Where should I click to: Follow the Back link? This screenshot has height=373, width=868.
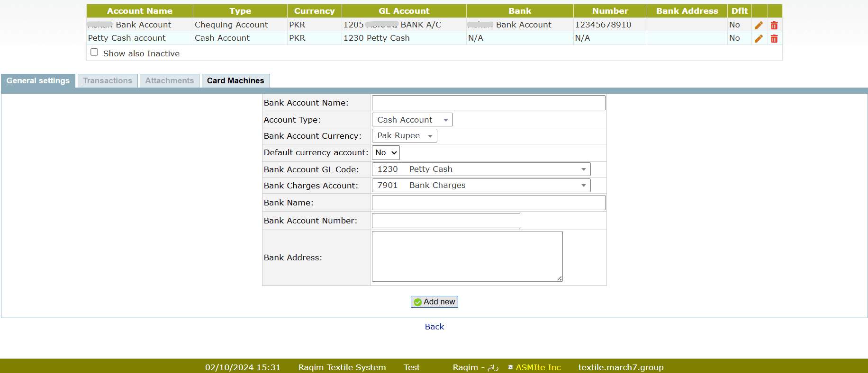(x=434, y=327)
